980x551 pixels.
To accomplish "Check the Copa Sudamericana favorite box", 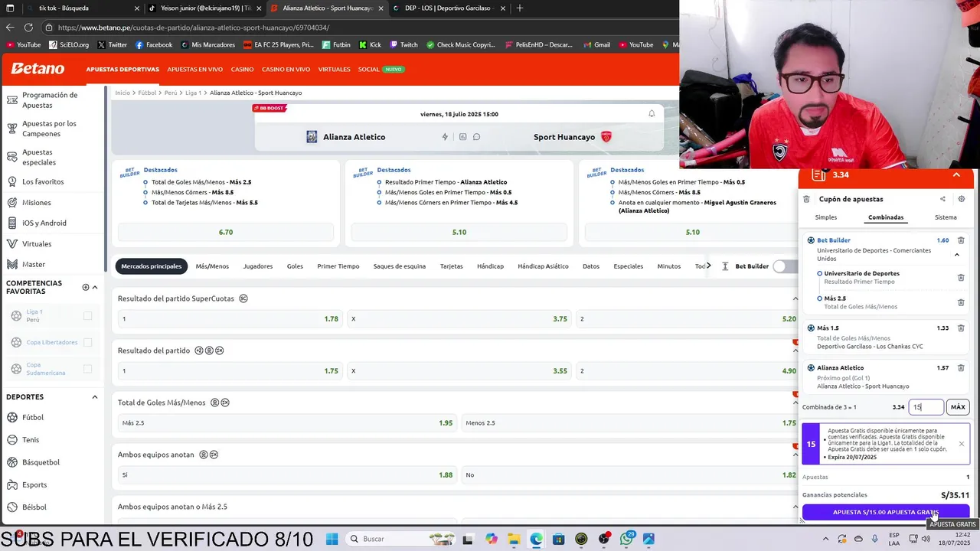I will pos(87,369).
